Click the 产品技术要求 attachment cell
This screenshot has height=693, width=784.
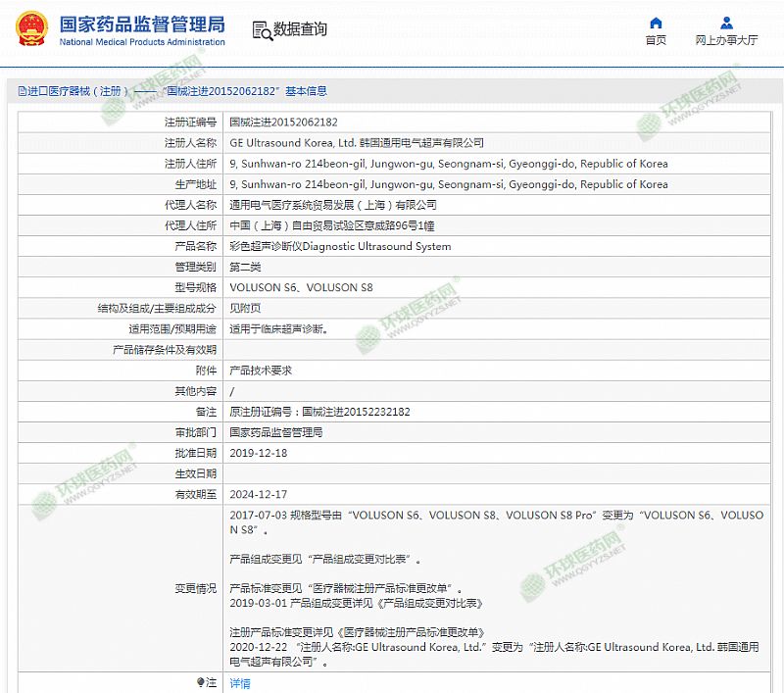pyautogui.click(x=261, y=371)
